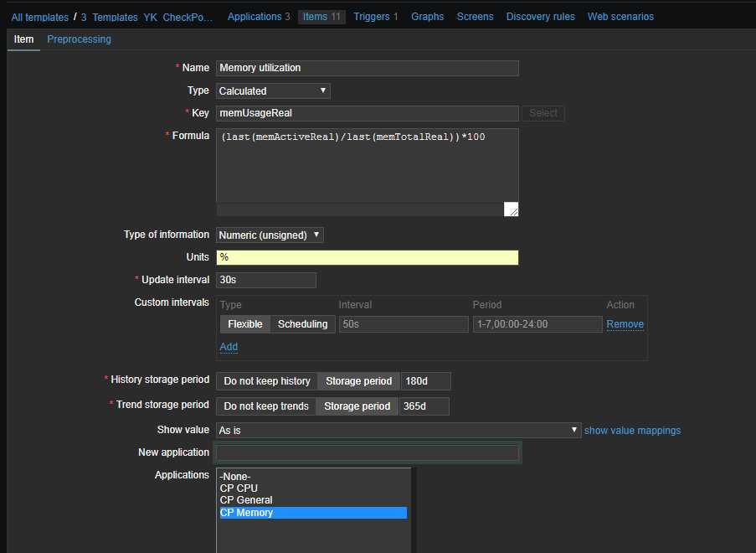Open the Web scenarios section
This screenshot has height=553, width=756.
[620, 17]
